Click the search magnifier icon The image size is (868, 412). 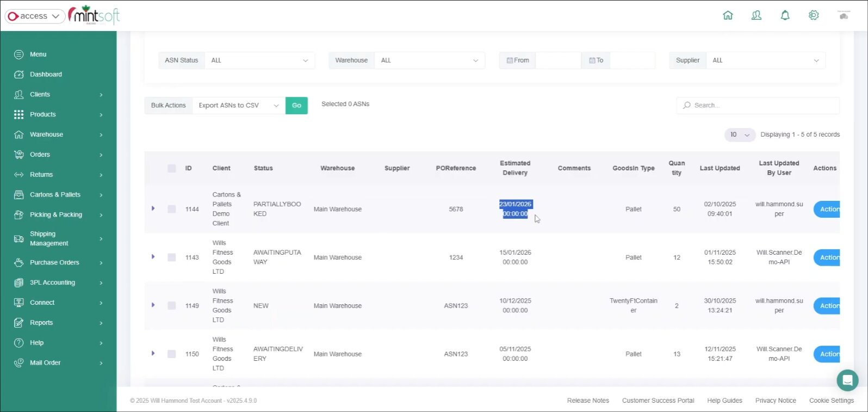tap(687, 105)
